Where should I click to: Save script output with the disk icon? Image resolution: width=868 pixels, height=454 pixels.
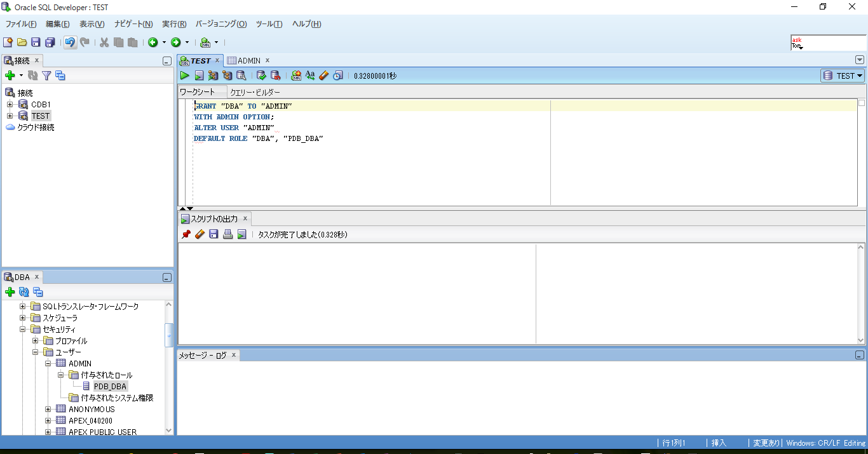214,234
